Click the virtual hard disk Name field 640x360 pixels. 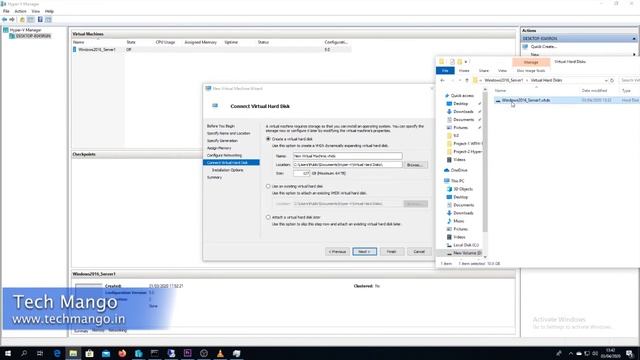[347, 156]
